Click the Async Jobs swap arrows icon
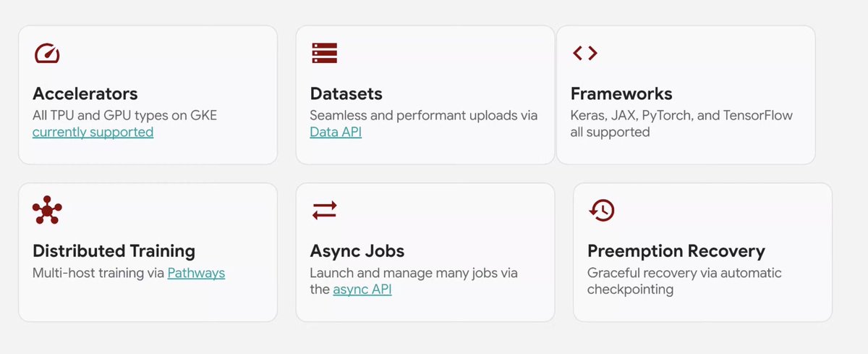This screenshot has width=868, height=354. pos(325,210)
